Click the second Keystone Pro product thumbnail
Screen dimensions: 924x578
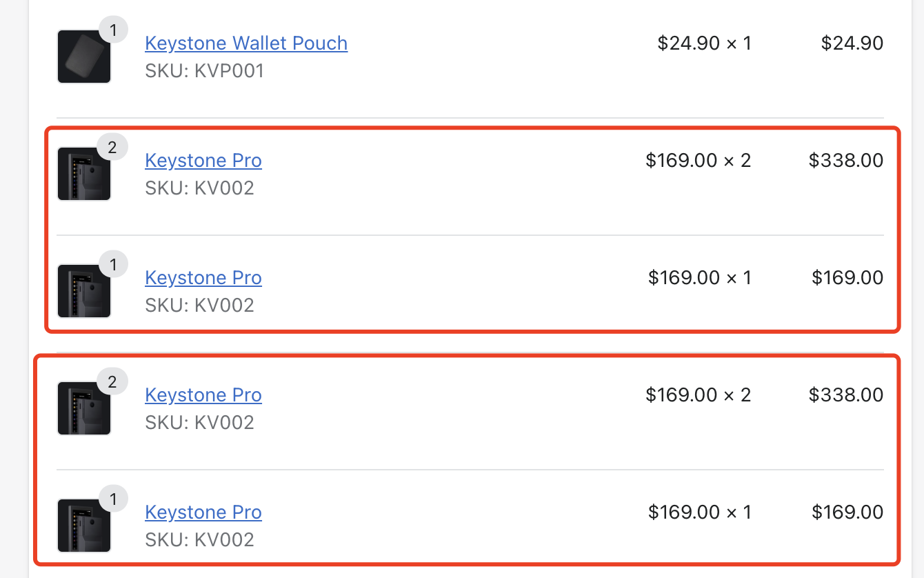(83, 291)
